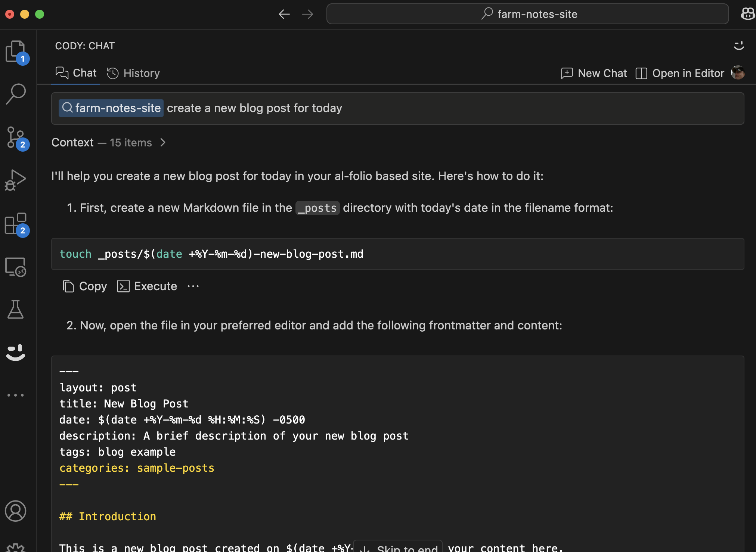This screenshot has width=756, height=552.
Task: Open more actions ellipsis for code block
Action: pos(193,286)
